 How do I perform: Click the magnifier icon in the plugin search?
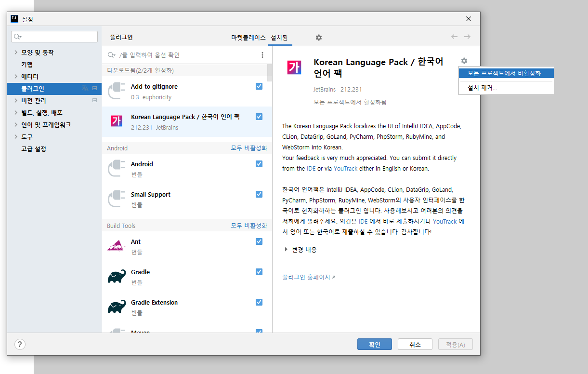point(111,55)
